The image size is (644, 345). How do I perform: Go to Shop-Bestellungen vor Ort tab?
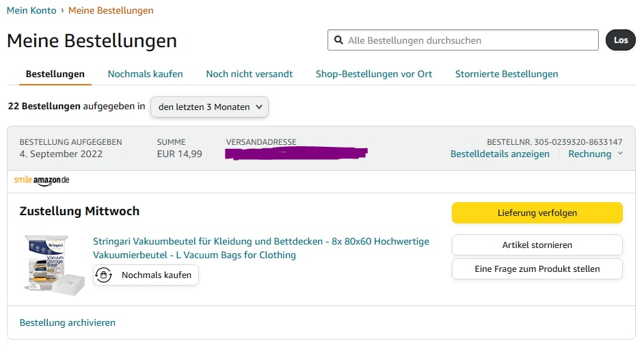coord(374,74)
